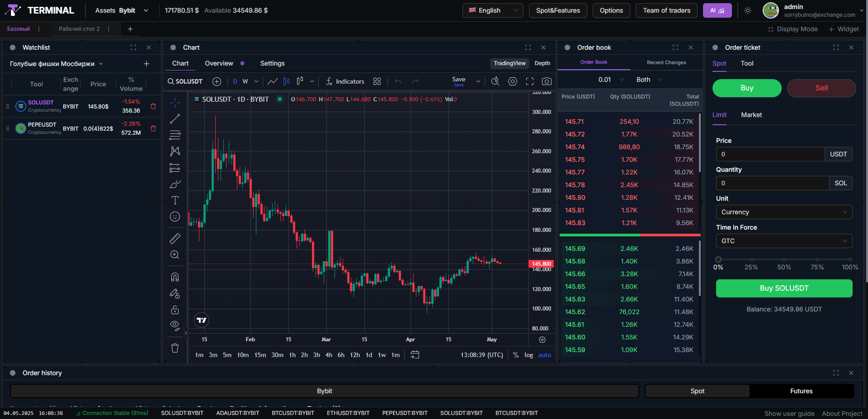Open the Indicators menu
The height and width of the screenshot is (419, 868).
(345, 81)
